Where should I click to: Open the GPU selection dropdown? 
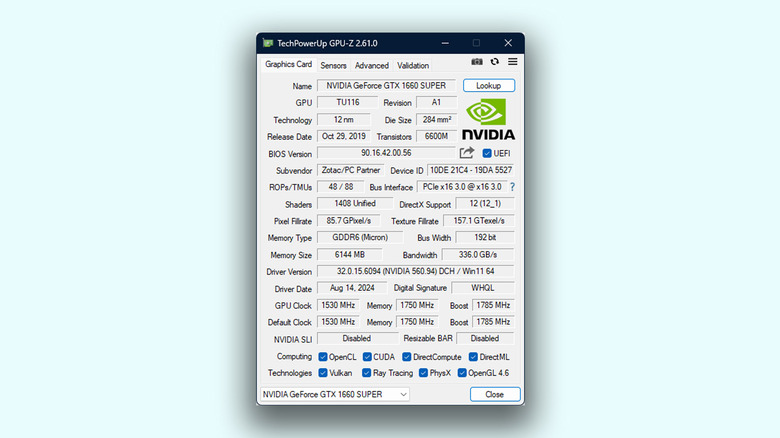coord(335,394)
